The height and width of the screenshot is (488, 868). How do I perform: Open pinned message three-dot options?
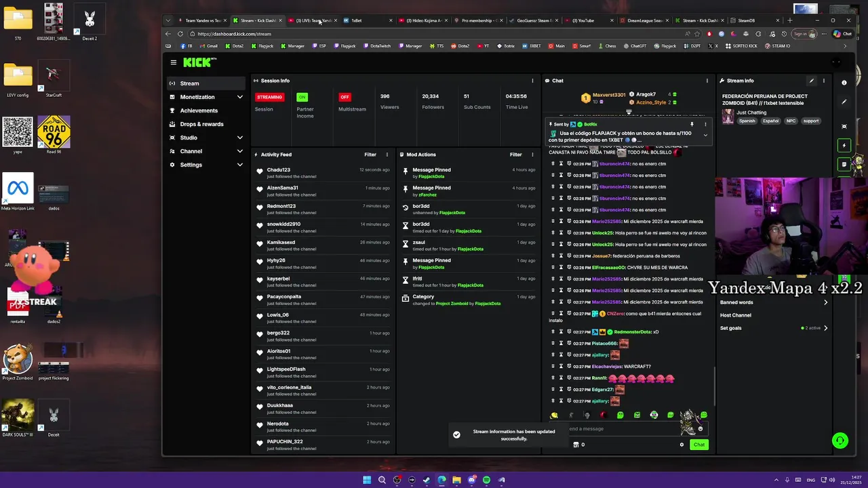[x=705, y=124]
